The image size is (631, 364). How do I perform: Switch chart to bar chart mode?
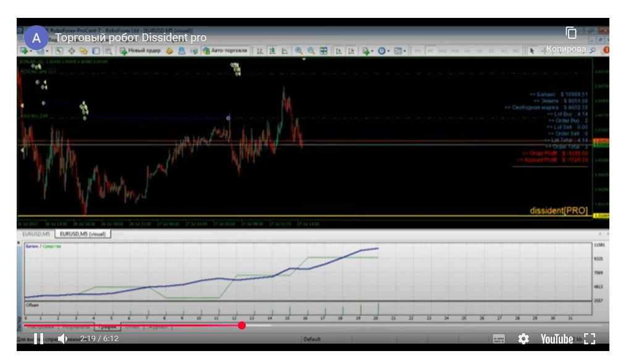click(260, 51)
